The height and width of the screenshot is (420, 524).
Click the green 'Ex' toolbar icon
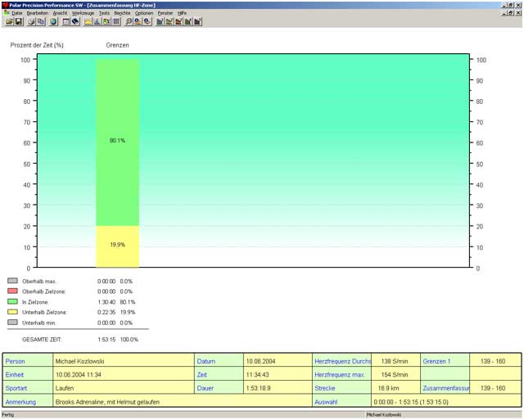tap(106, 22)
